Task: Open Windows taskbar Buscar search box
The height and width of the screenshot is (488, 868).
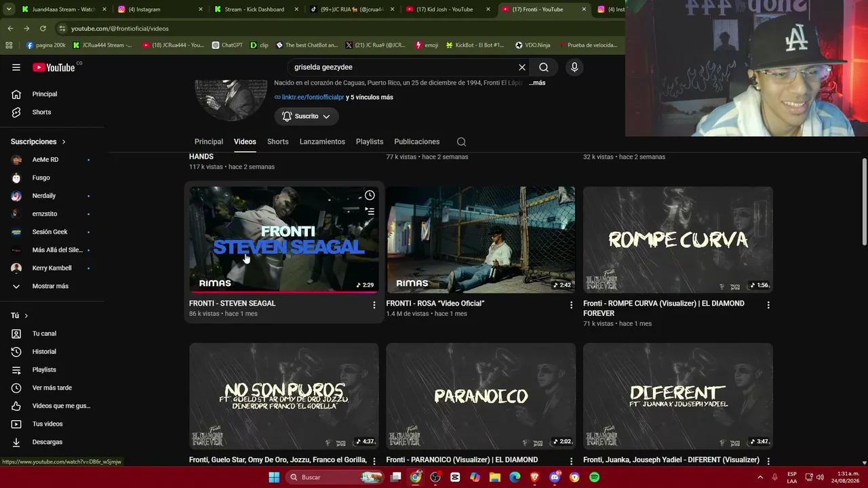Action: [x=334, y=477]
